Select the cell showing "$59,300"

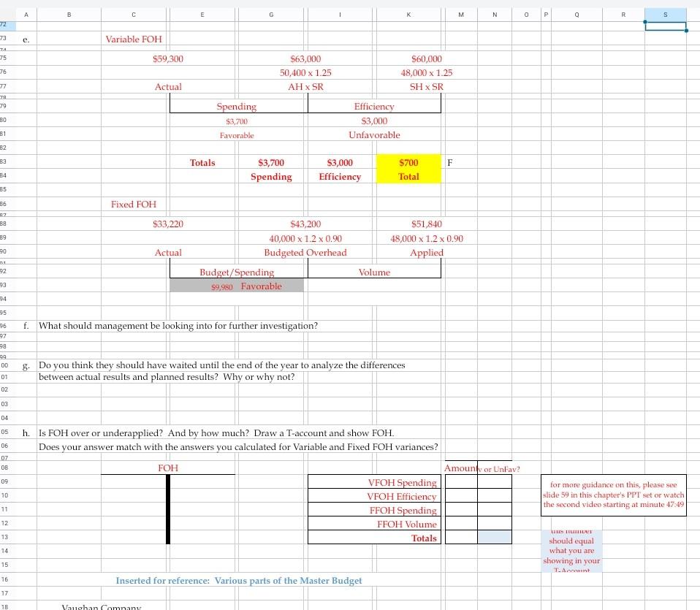click(168, 58)
